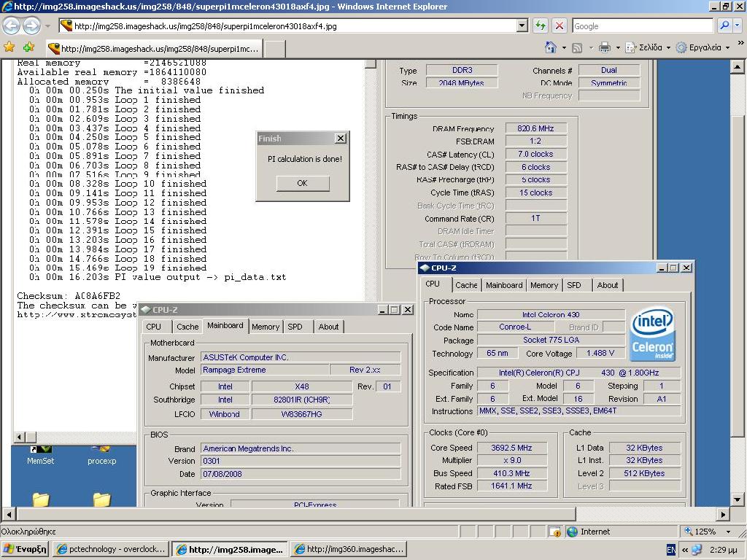The image size is (747, 560).
Task: Select the imageshack browser tab
Action: [x=155, y=49]
